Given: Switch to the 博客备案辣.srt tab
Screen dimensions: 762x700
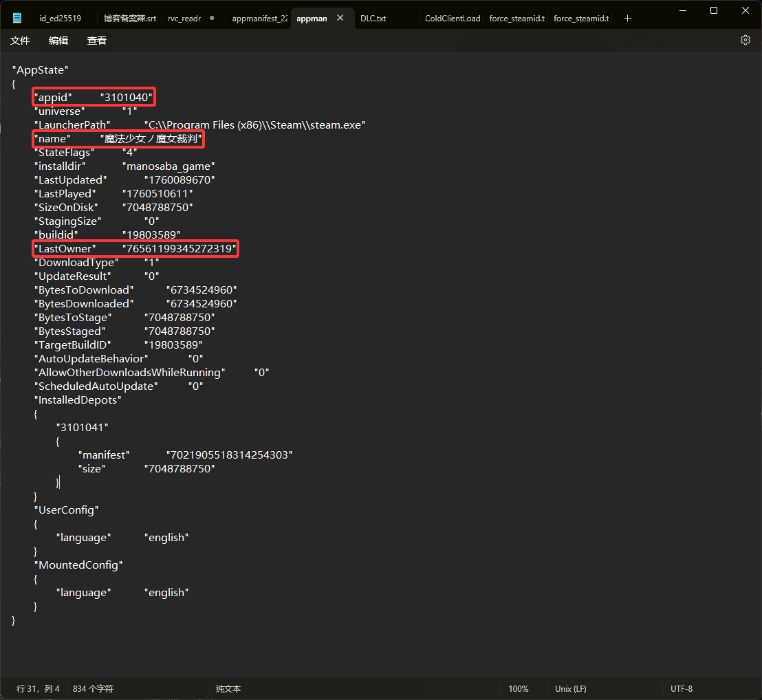Looking at the screenshot, I should tap(129, 19).
